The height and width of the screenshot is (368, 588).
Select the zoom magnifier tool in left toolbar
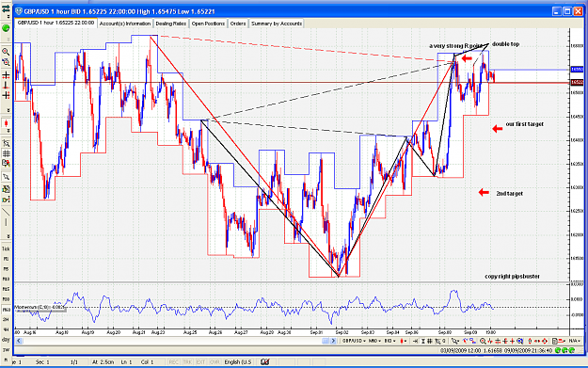pyautogui.click(x=6, y=52)
